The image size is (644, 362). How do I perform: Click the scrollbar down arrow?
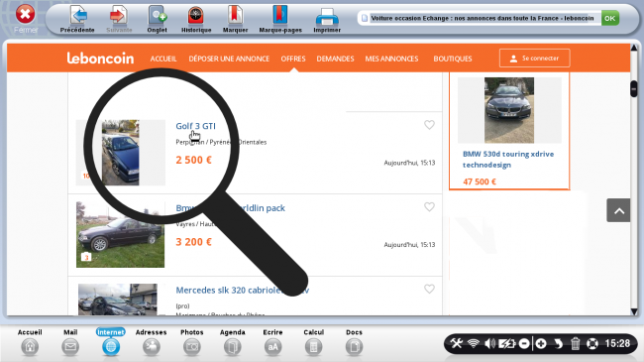click(x=634, y=312)
